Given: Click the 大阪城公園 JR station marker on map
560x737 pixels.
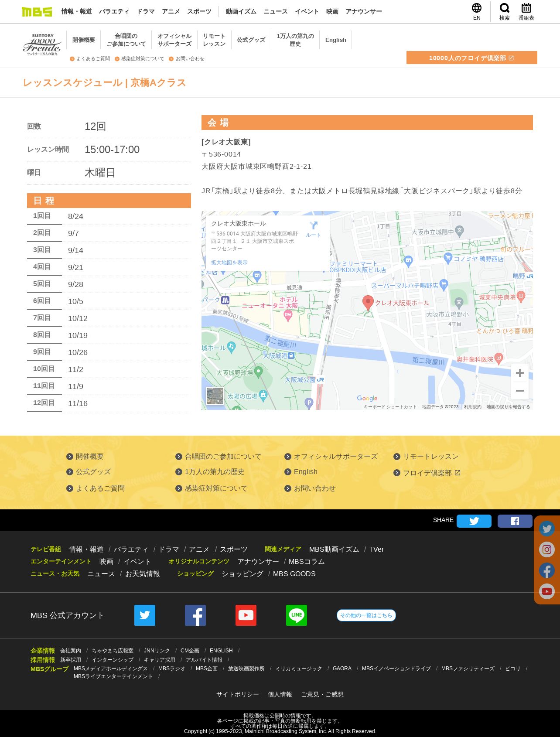Looking at the screenshot, I should pos(321,380).
